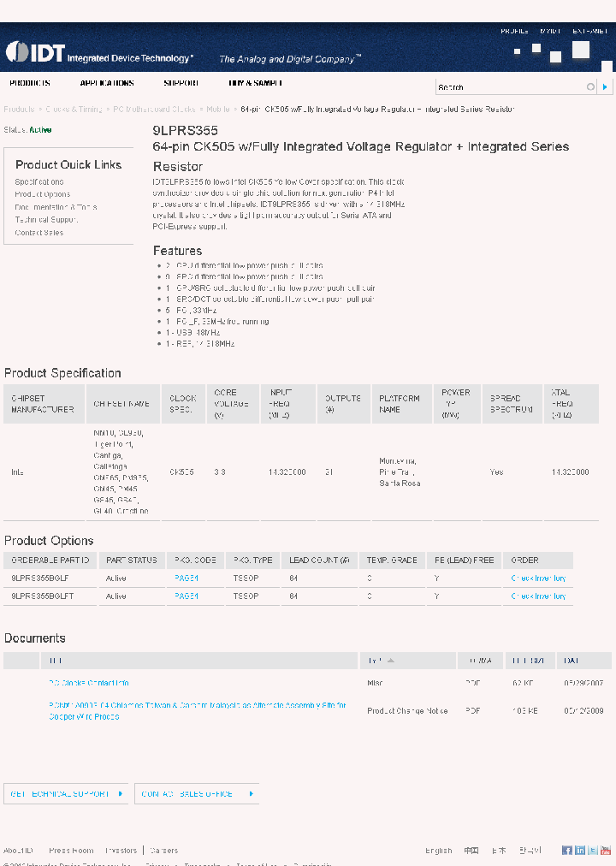Open the Applications menu
616x866 pixels.
point(107,83)
